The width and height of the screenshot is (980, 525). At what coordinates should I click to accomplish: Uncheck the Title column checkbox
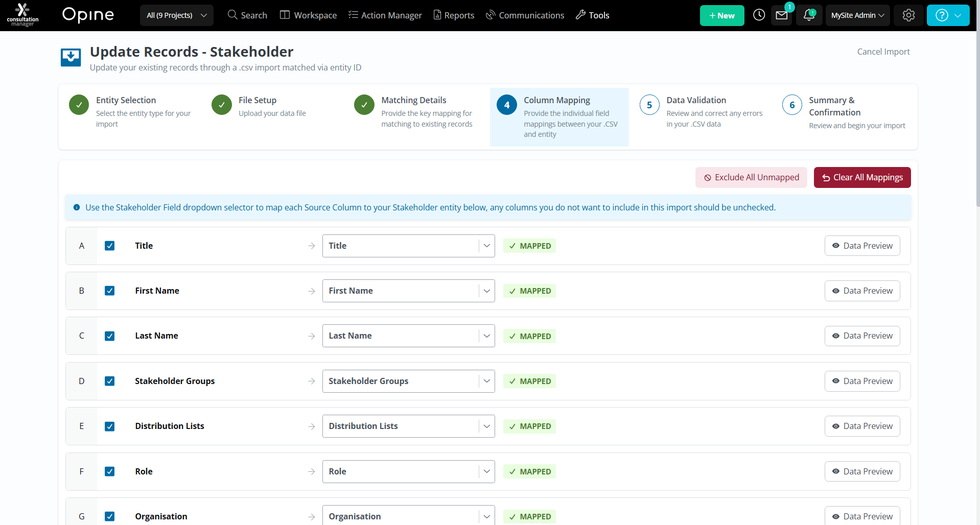point(109,246)
